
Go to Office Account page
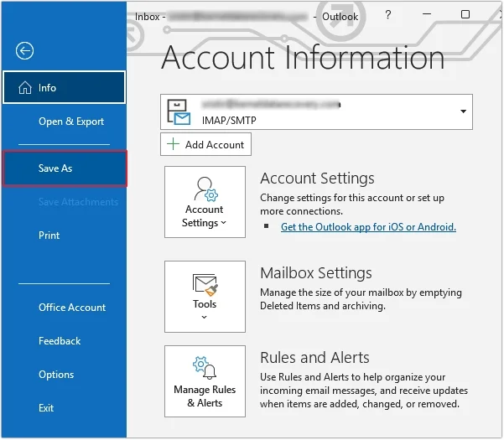tap(72, 308)
